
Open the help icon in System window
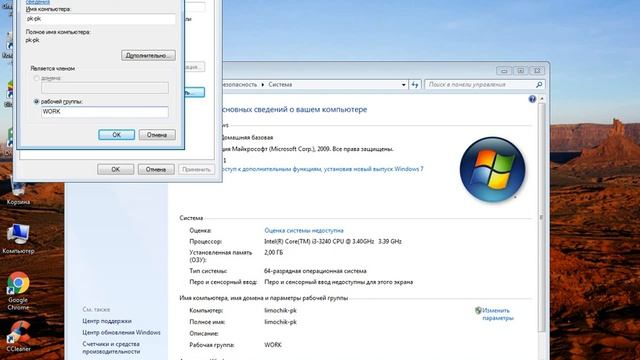[532, 99]
